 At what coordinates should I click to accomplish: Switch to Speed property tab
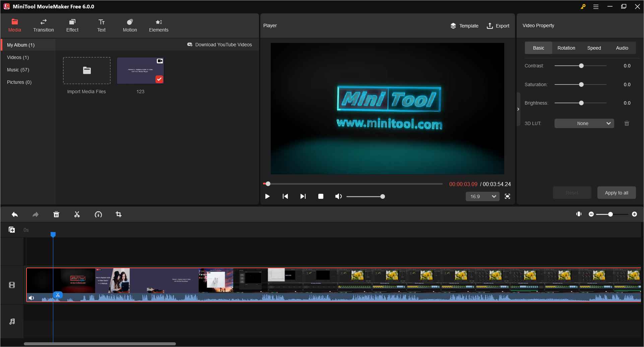tap(594, 48)
